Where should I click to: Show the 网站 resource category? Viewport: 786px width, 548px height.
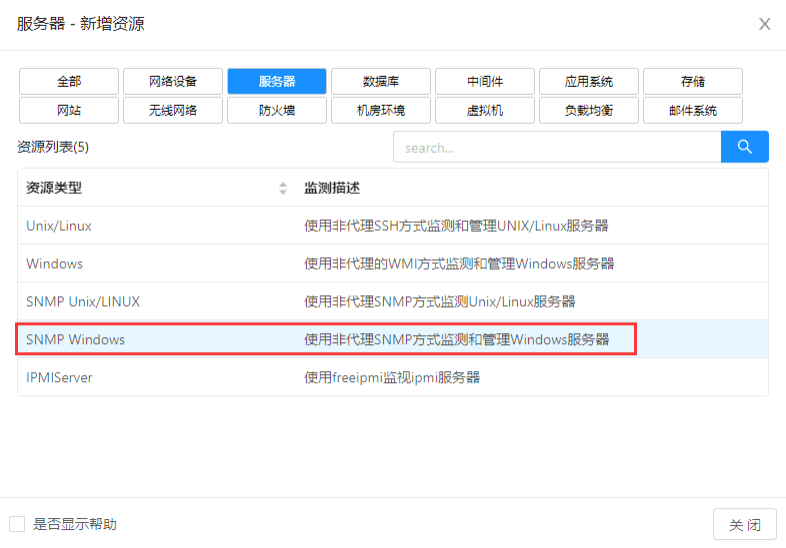(x=69, y=110)
